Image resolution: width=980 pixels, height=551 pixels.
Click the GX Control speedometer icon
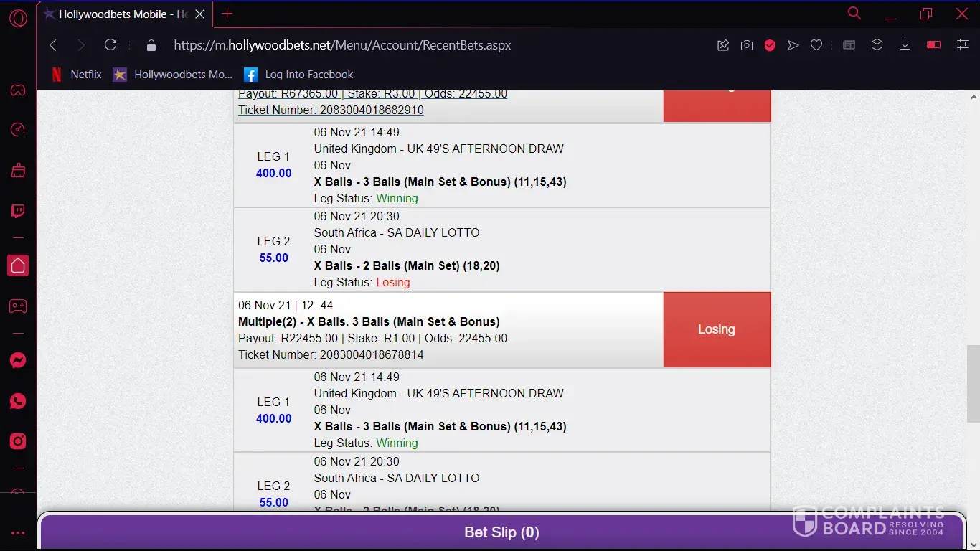(x=18, y=129)
